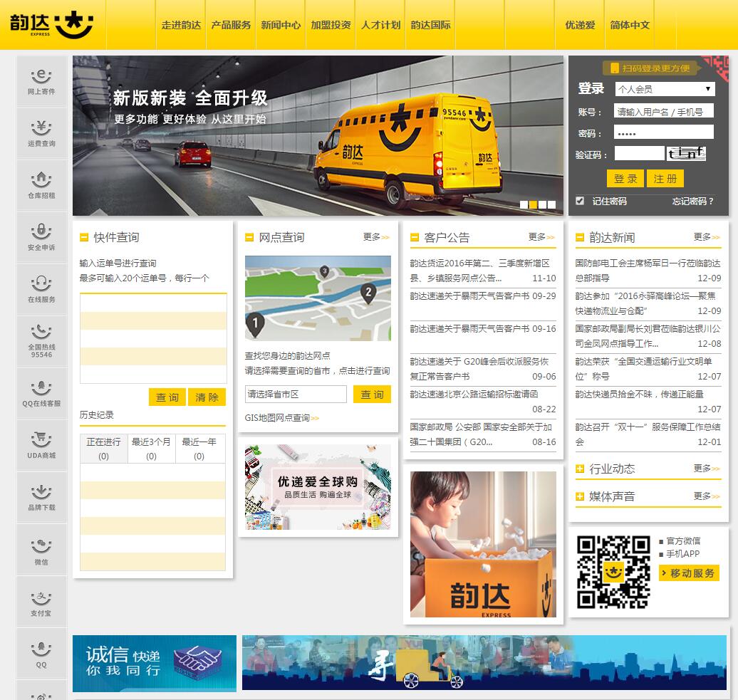Image resolution: width=738 pixels, height=700 pixels.
Task: Open the 优递爱 menu item
Action: [x=580, y=25]
